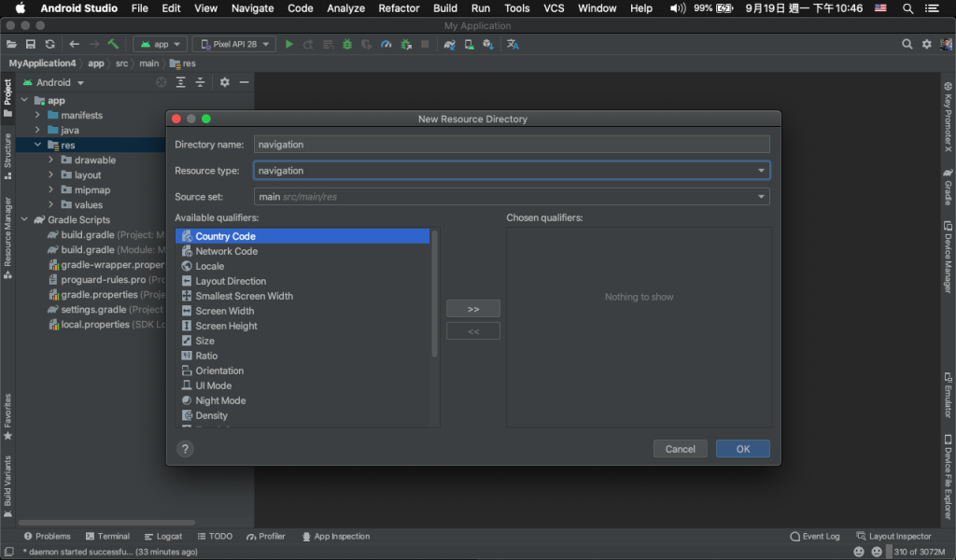Click the translation editor icon in toolbar

(513, 45)
